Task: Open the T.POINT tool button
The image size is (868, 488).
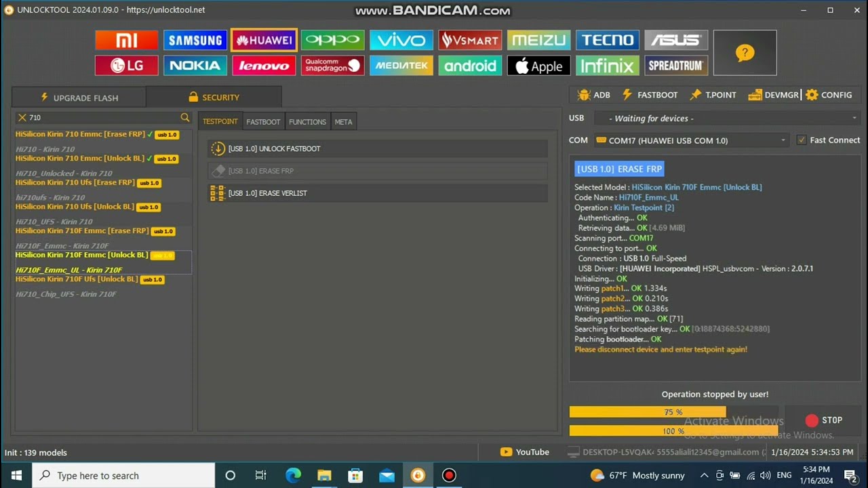Action: [713, 95]
